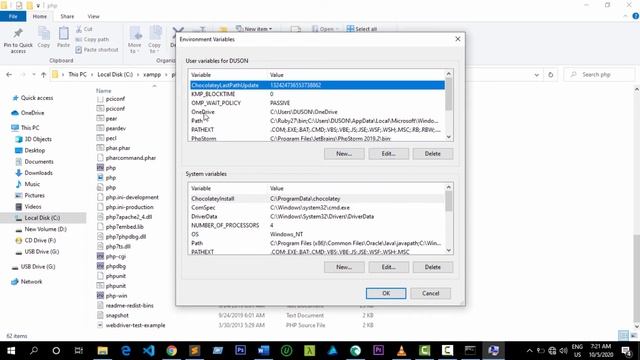Select Local Disk (C:) in navigation pane
The width and height of the screenshot is (640, 360).
(43, 218)
